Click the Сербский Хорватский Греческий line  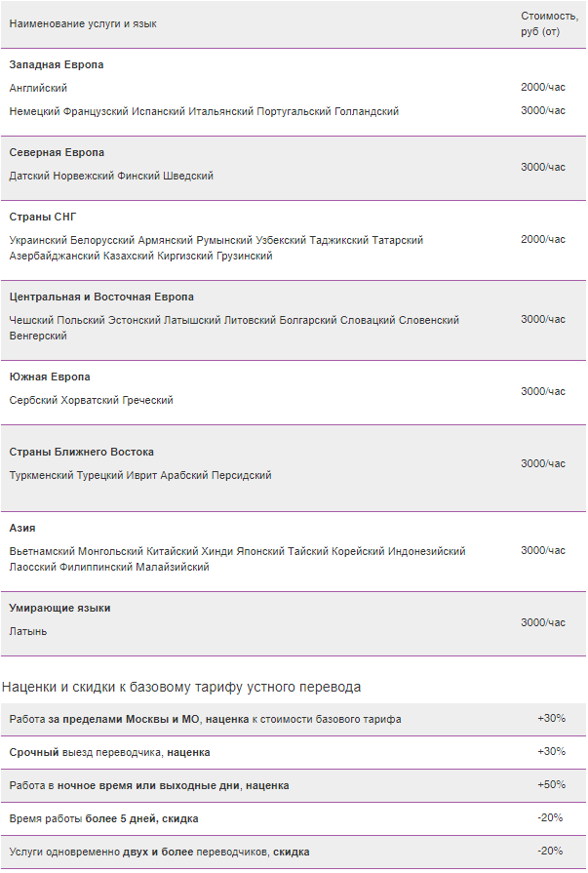[91, 400]
